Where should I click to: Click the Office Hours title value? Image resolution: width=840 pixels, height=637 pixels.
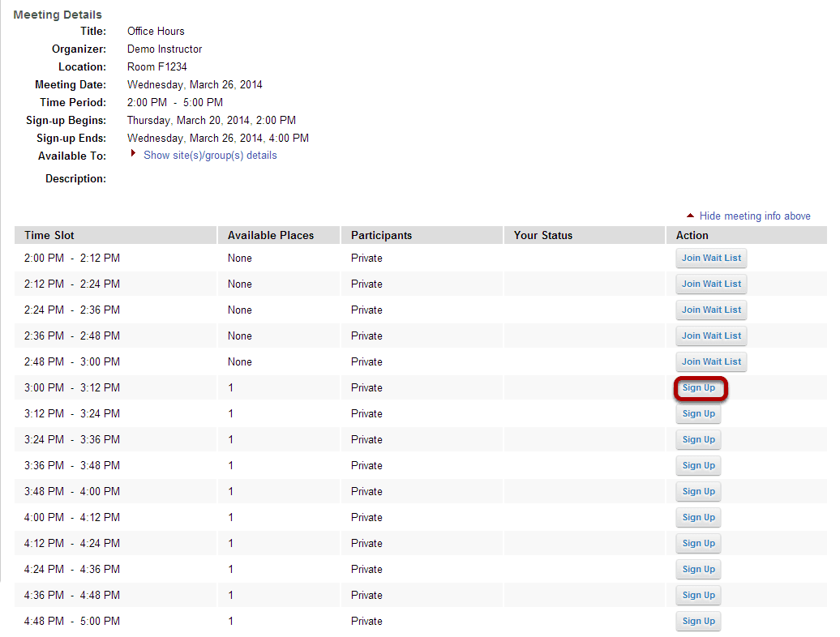tap(156, 31)
